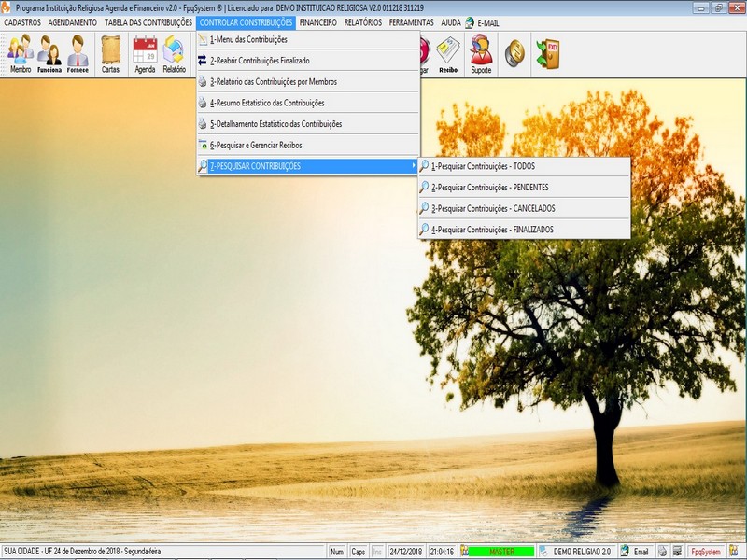This screenshot has height=560, width=747.
Task: Click the Email icon in status bar
Action: tap(625, 552)
